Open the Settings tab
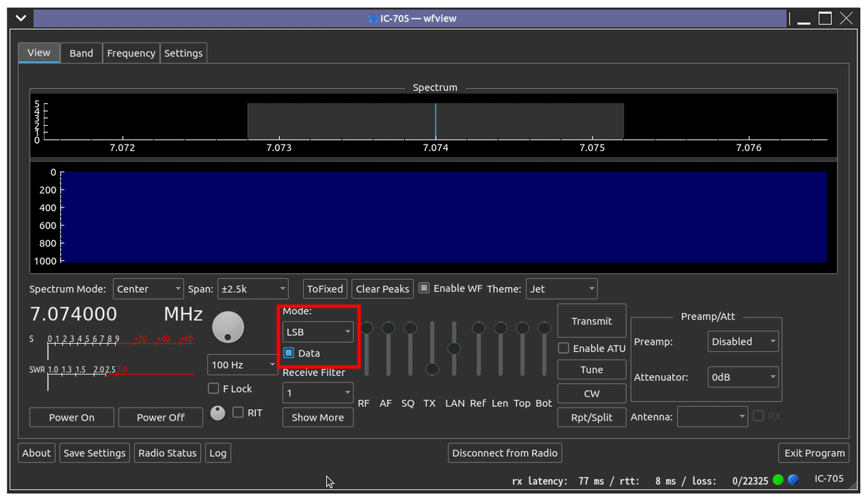Viewport: 868px width, 501px height. click(x=183, y=52)
